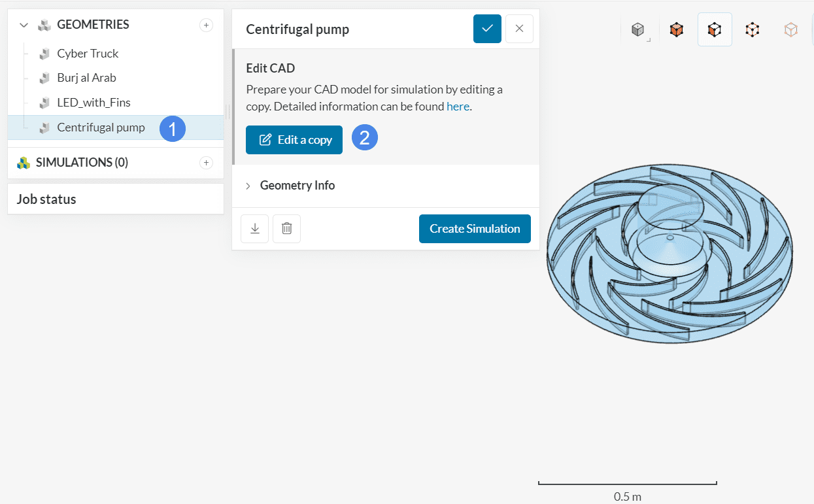
Task: Add a new simulation with plus icon
Action: pyautogui.click(x=206, y=163)
